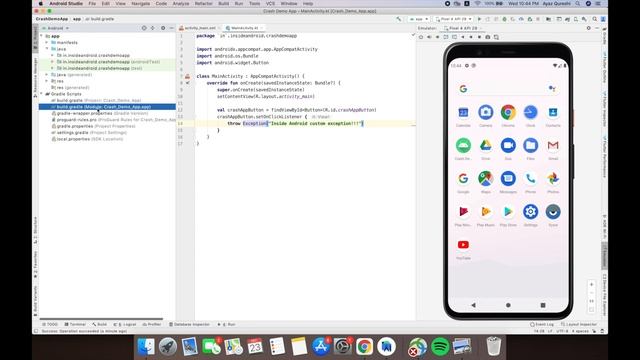Click the Make Project hammer icon

(399, 19)
